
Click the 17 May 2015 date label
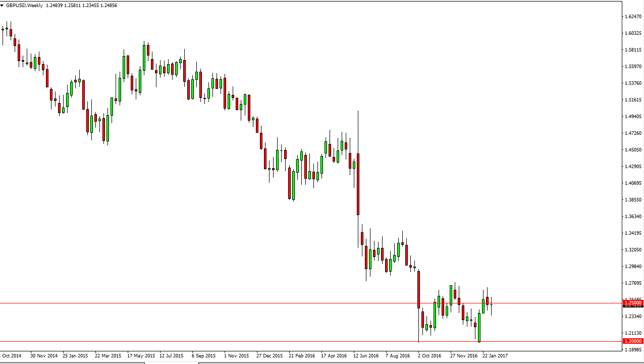(140, 356)
